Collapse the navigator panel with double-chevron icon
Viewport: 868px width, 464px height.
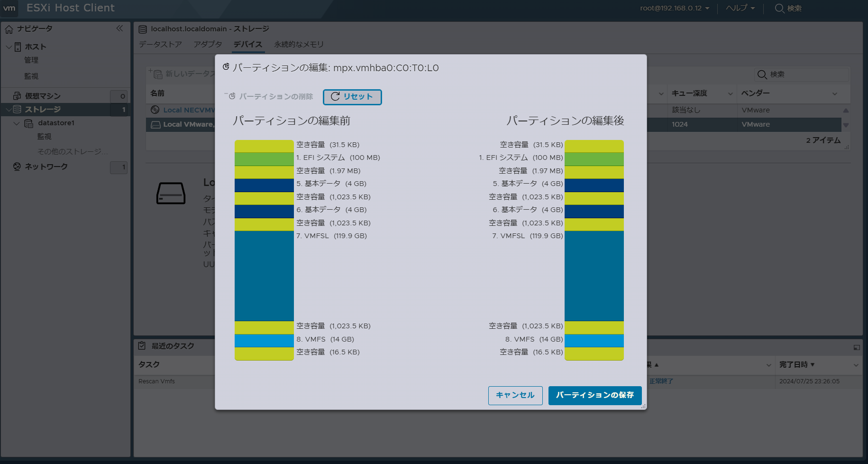[x=119, y=28]
